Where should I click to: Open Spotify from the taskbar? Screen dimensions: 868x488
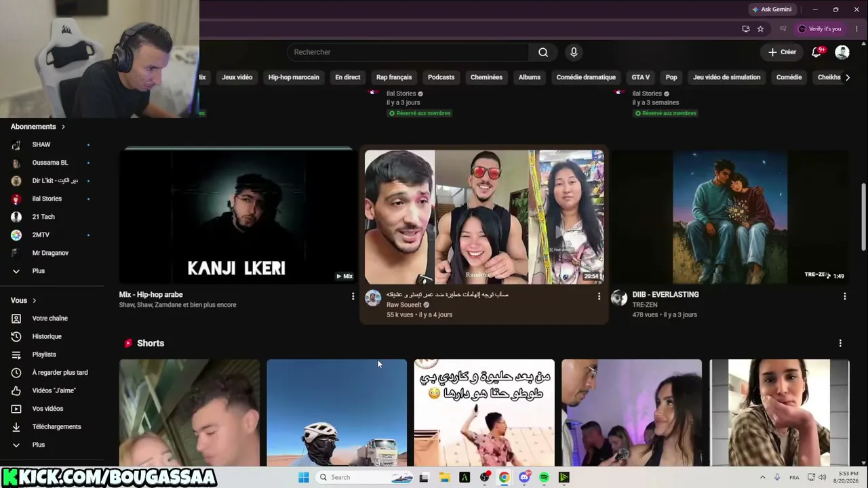tap(544, 477)
